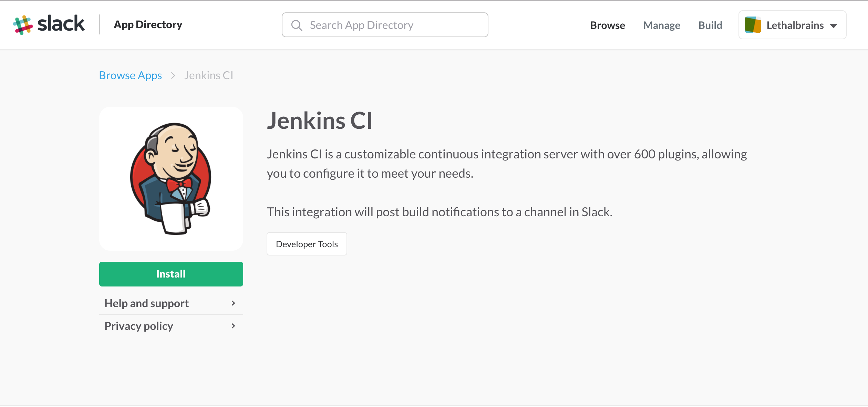Screen dimensions: 868x407
Task: Open the Developer Tools category
Action: (307, 244)
